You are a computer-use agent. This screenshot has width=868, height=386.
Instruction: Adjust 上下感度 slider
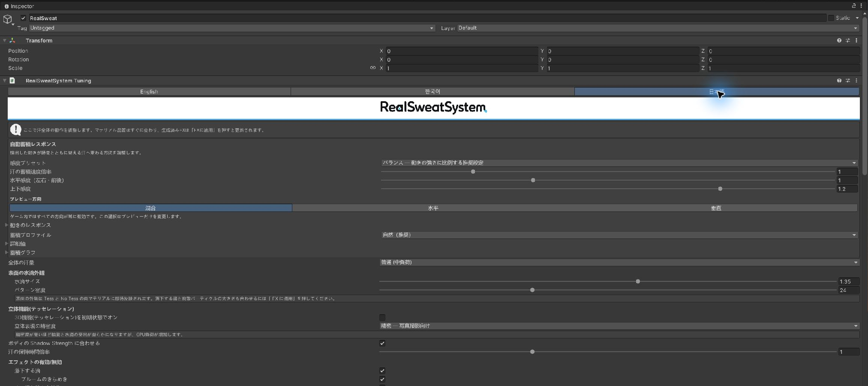[608, 189]
